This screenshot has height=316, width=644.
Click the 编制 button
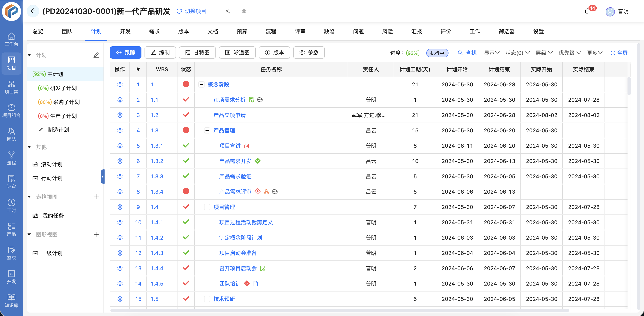pos(160,52)
